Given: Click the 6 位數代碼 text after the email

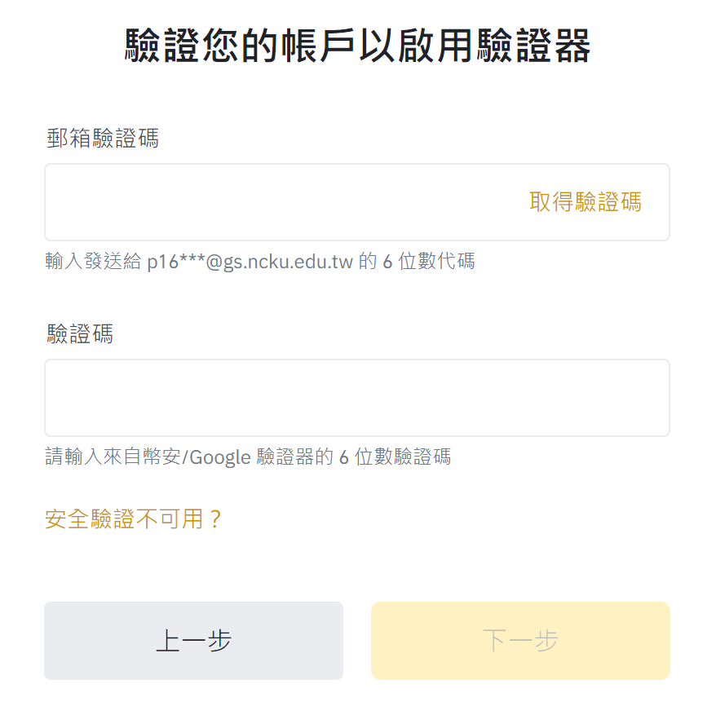Looking at the screenshot, I should [429, 261].
